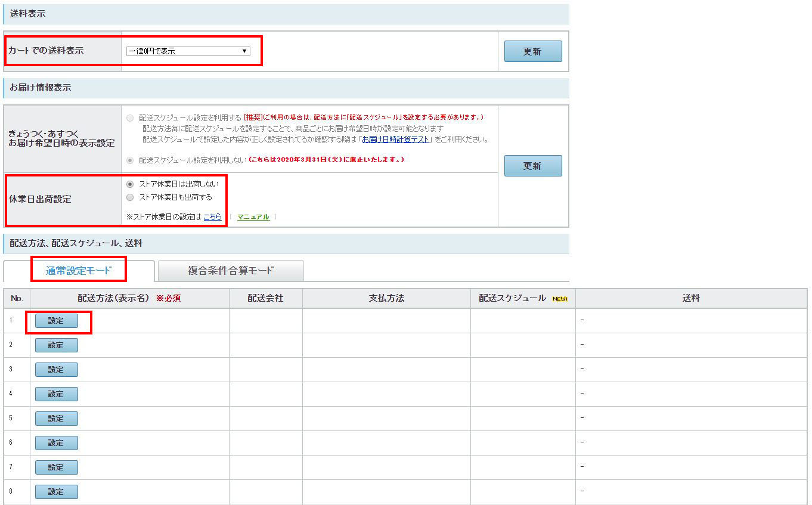Click 更新 button for shipping fee display
This screenshot has height=505, width=812.
point(532,51)
